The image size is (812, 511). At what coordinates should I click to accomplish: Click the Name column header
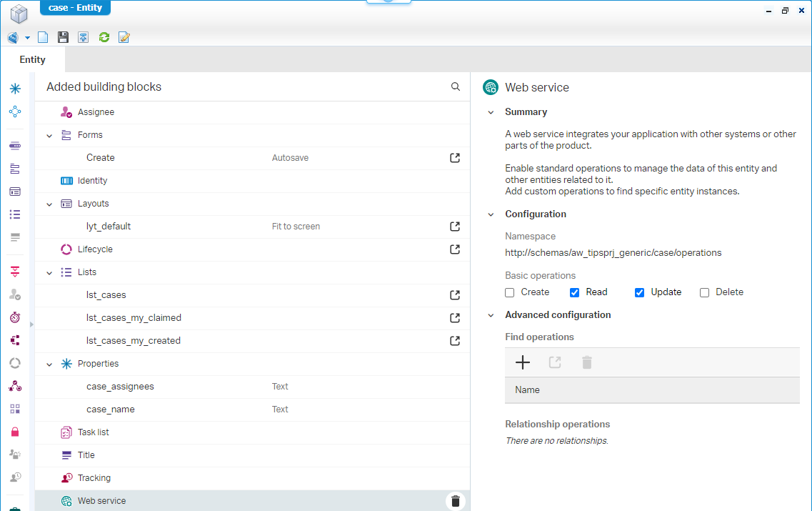527,390
